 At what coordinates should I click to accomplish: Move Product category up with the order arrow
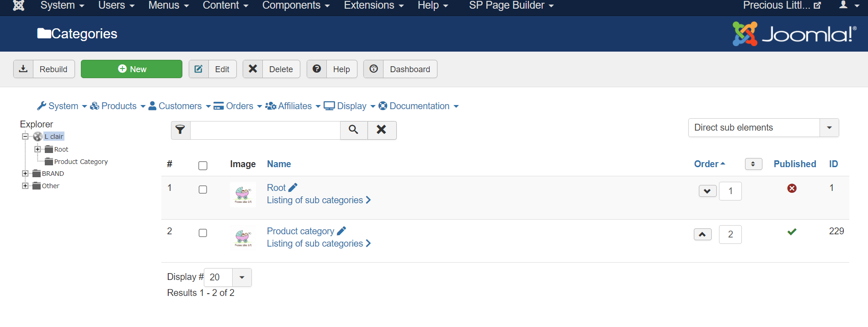coord(702,234)
